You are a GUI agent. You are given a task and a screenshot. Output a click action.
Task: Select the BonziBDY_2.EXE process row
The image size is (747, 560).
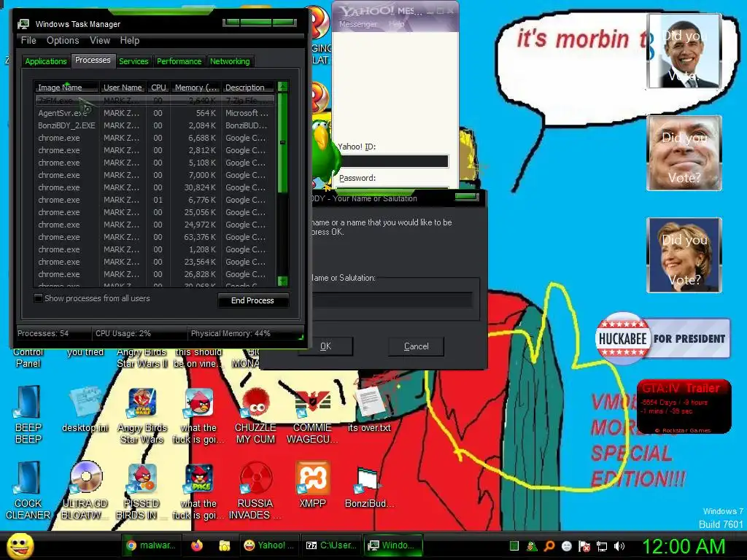click(x=155, y=125)
